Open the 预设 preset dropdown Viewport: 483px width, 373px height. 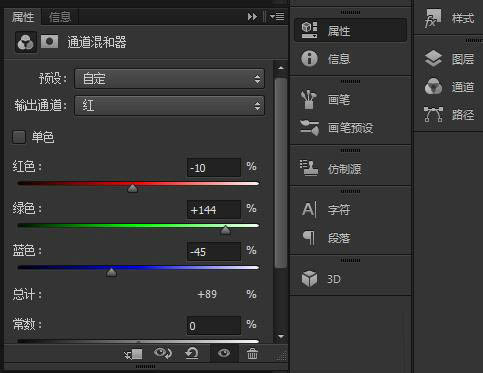(169, 79)
